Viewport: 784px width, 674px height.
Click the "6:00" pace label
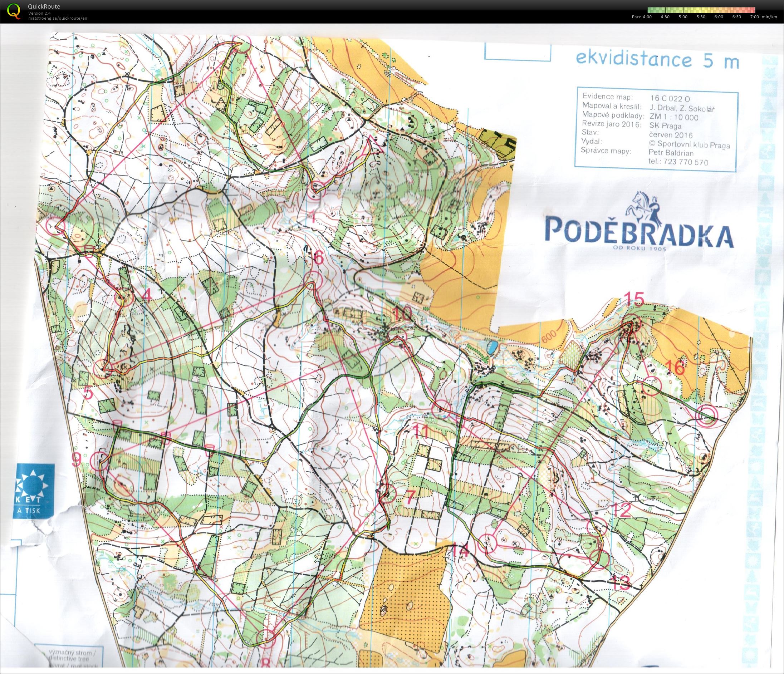[719, 17]
